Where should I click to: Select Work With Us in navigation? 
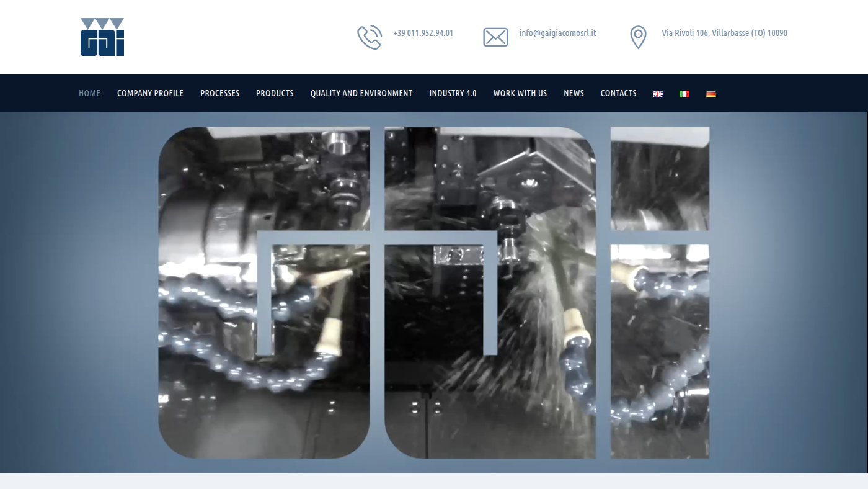pyautogui.click(x=520, y=93)
